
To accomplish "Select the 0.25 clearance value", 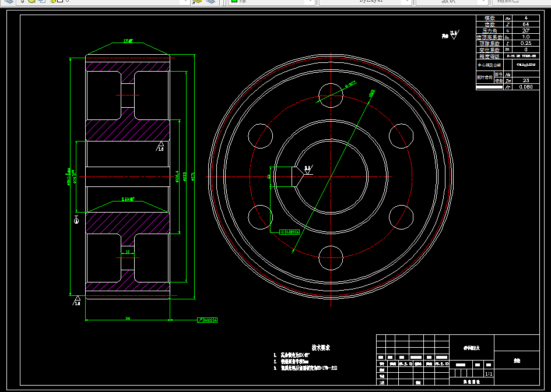I will [x=526, y=43].
